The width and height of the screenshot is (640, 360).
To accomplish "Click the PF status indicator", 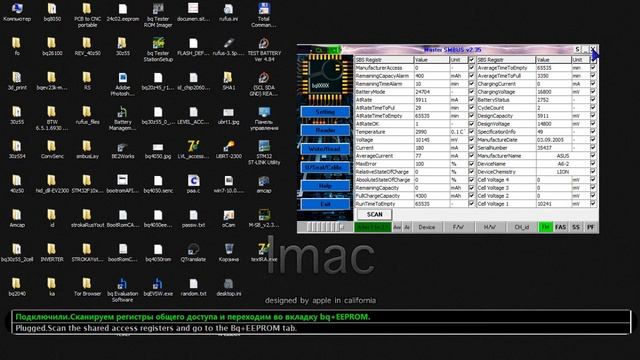I will [591, 227].
